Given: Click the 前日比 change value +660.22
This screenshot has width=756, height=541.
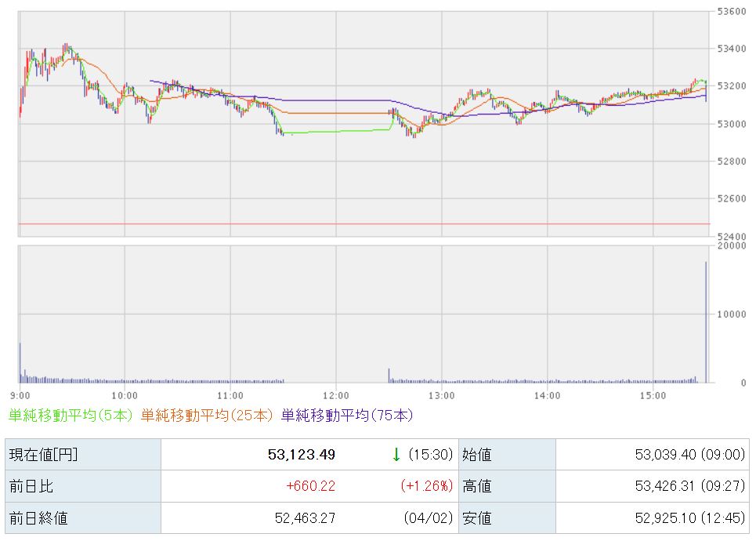Looking at the screenshot, I should (310, 486).
